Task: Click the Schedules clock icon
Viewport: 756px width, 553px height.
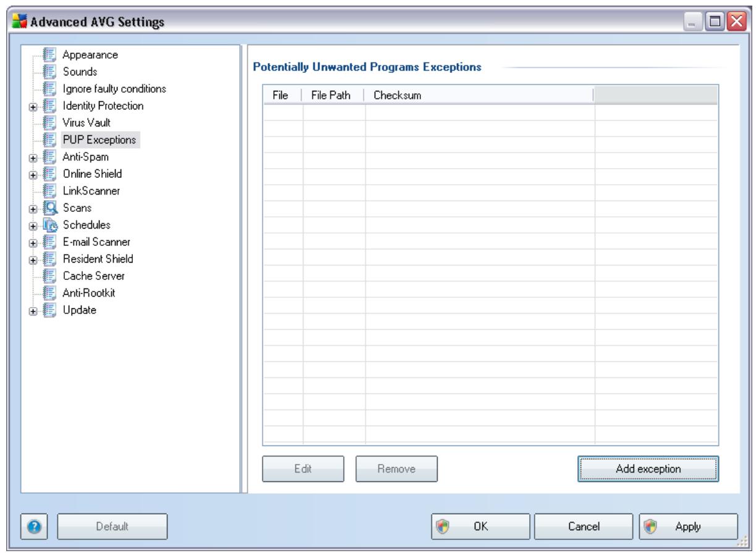Action: (x=51, y=224)
